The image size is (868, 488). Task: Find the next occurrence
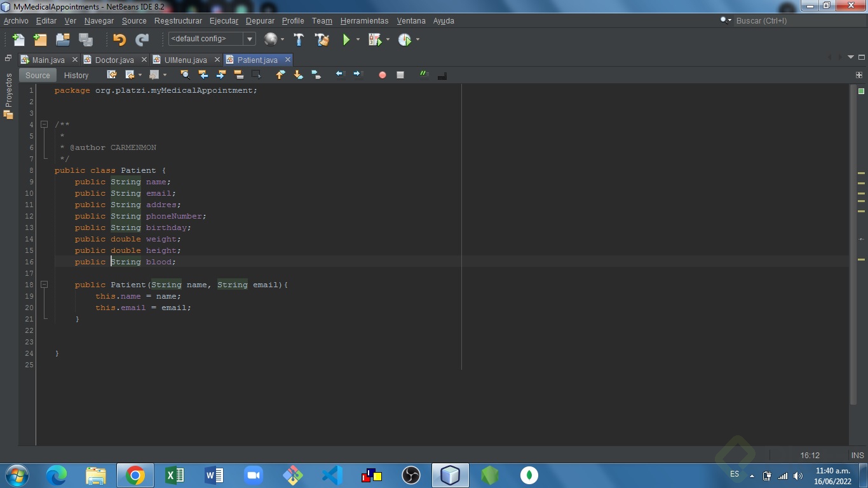click(x=220, y=75)
